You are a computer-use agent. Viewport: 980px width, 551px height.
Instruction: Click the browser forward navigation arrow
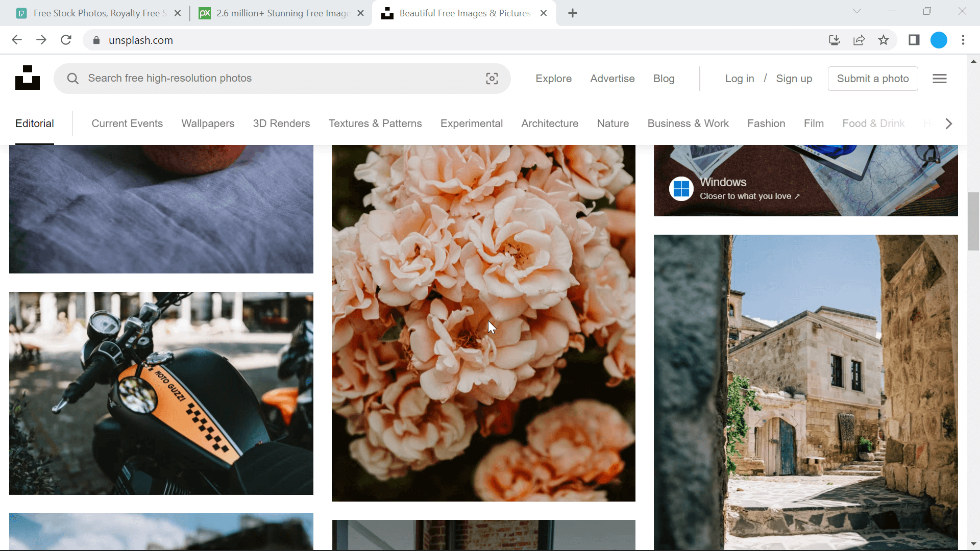click(41, 40)
